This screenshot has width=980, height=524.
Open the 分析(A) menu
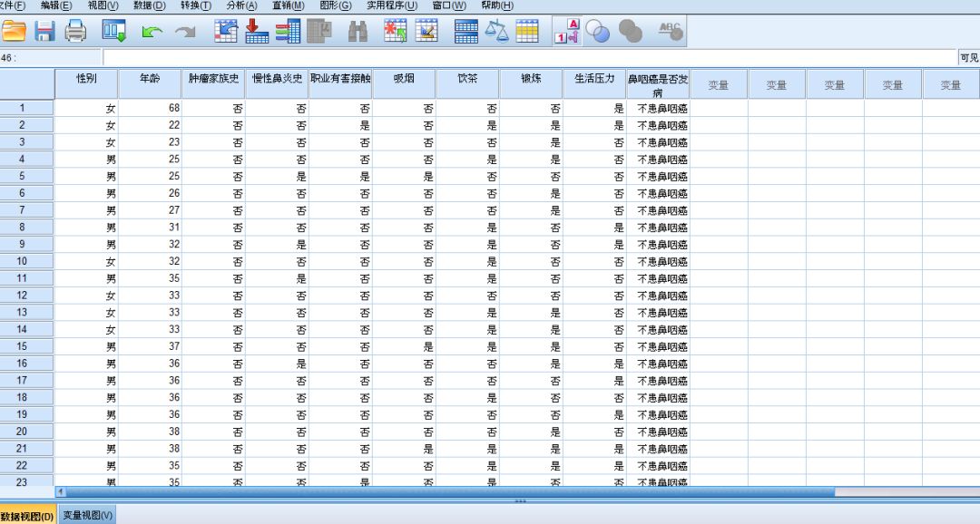[242, 5]
